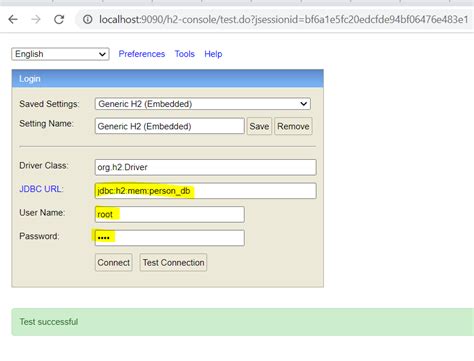Connect to the database
The image size is (474, 361).
pos(114,262)
